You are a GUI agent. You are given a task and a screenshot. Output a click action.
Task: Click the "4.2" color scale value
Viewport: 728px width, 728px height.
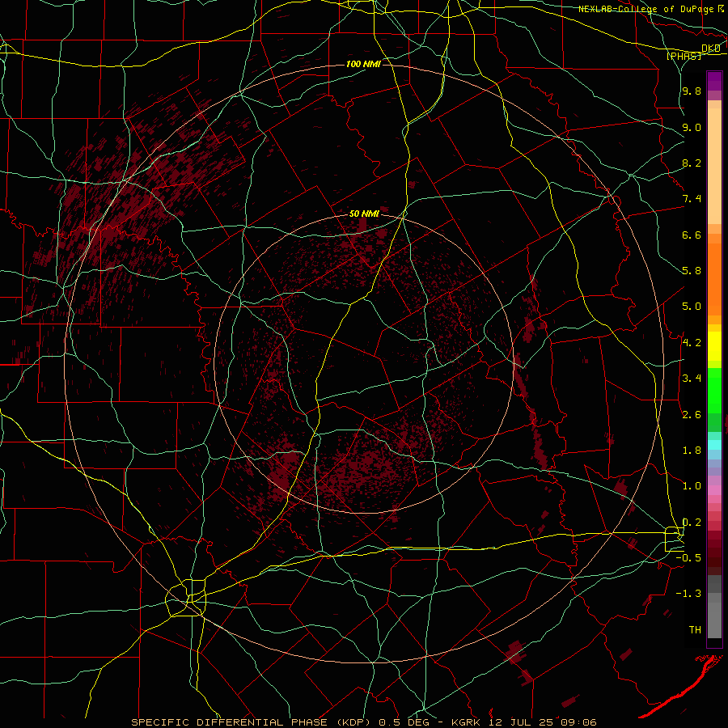692,343
